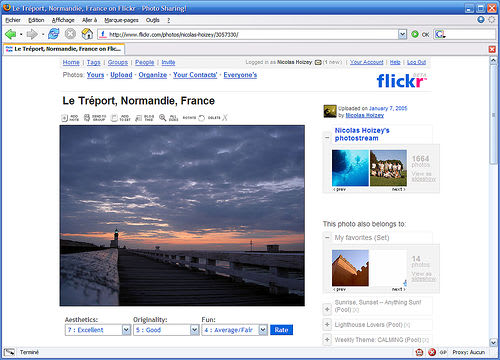500x360 pixels.
Task: Click prev in the My favorites panel
Action: [x=340, y=289]
